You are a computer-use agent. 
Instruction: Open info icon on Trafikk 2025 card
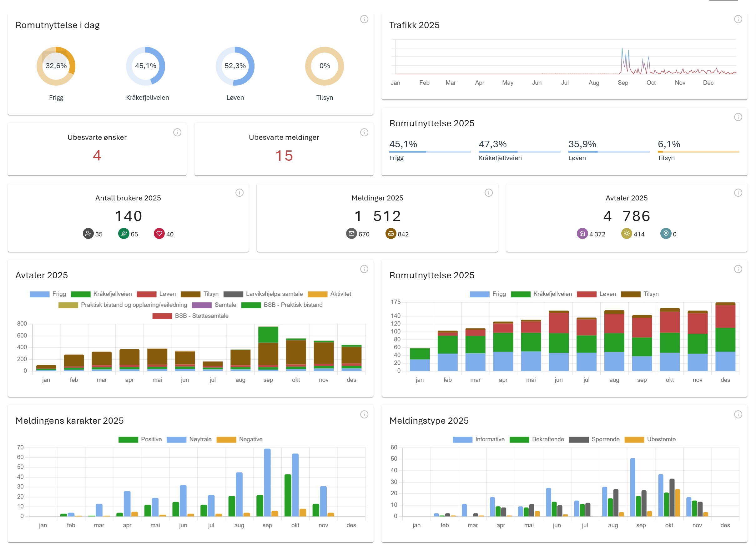738,19
